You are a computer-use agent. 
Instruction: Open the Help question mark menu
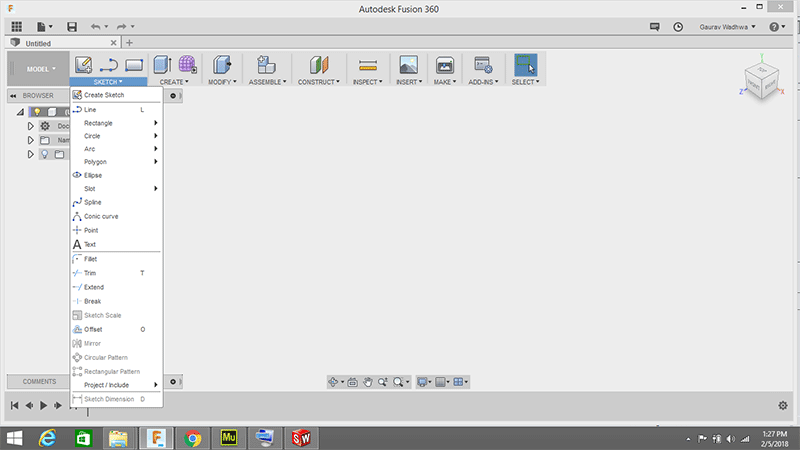pyautogui.click(x=777, y=27)
